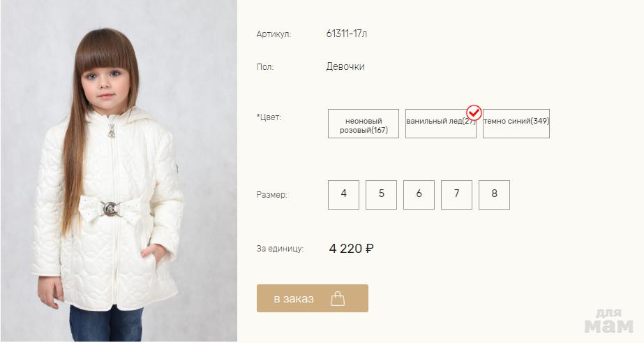Image resolution: width=644 pixels, height=343 pixels.
Task: Select size 4
Action: [343, 195]
